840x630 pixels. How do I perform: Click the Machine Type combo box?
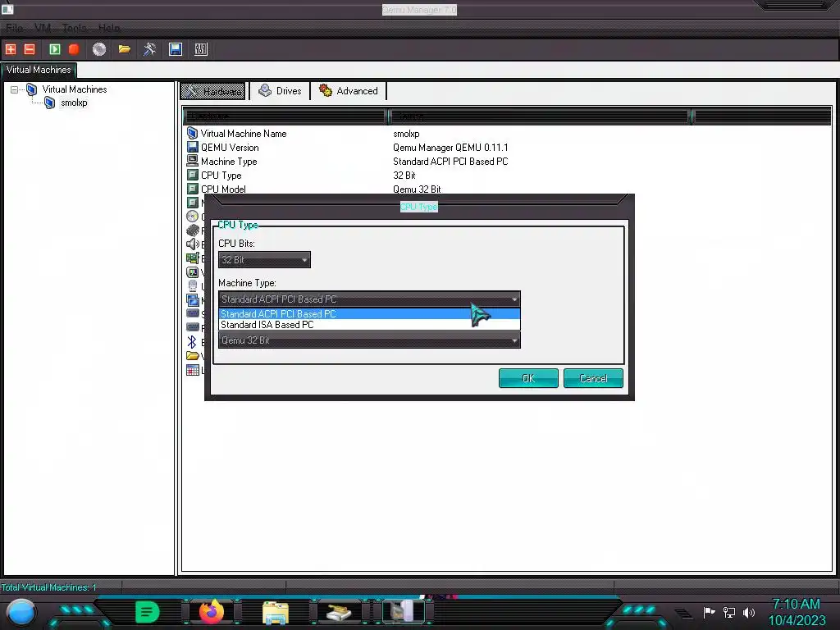(x=369, y=299)
